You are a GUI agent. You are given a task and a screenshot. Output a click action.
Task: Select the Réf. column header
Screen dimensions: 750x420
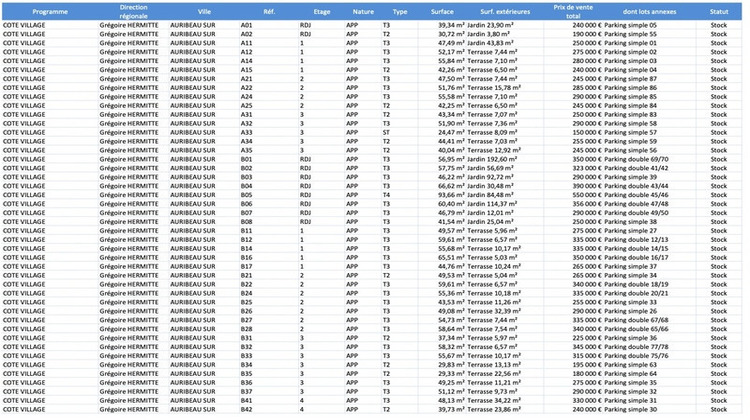coord(268,11)
